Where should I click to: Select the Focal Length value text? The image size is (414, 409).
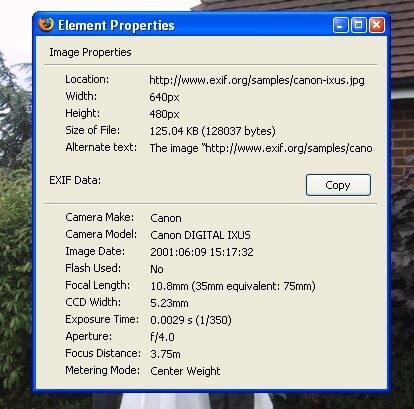tap(233, 286)
